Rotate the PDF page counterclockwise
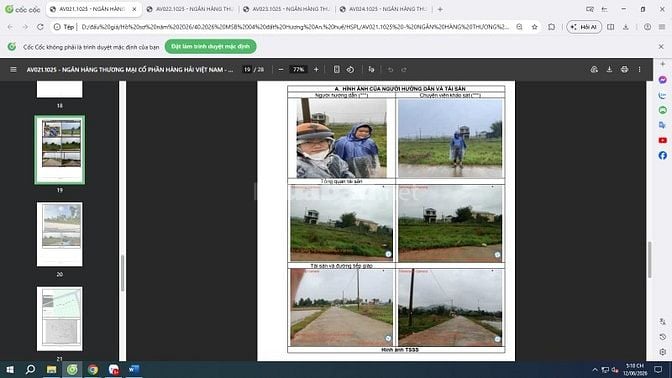This screenshot has width=672, height=378. (350, 69)
